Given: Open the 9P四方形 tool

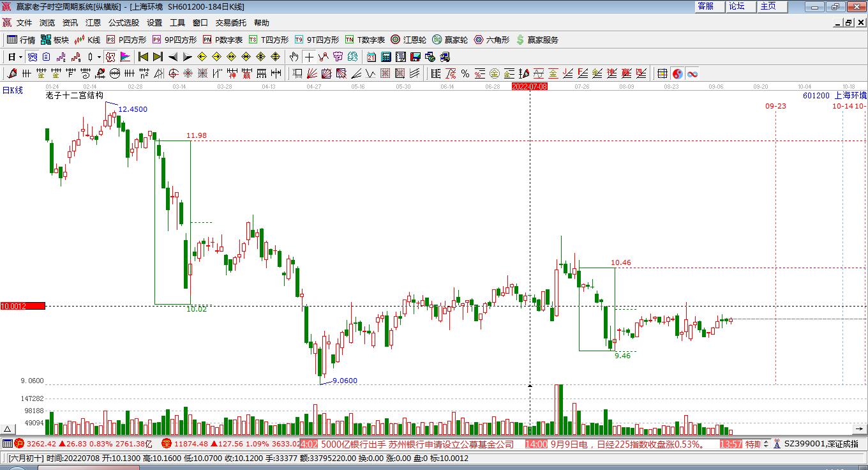Looking at the screenshot, I should 174,40.
